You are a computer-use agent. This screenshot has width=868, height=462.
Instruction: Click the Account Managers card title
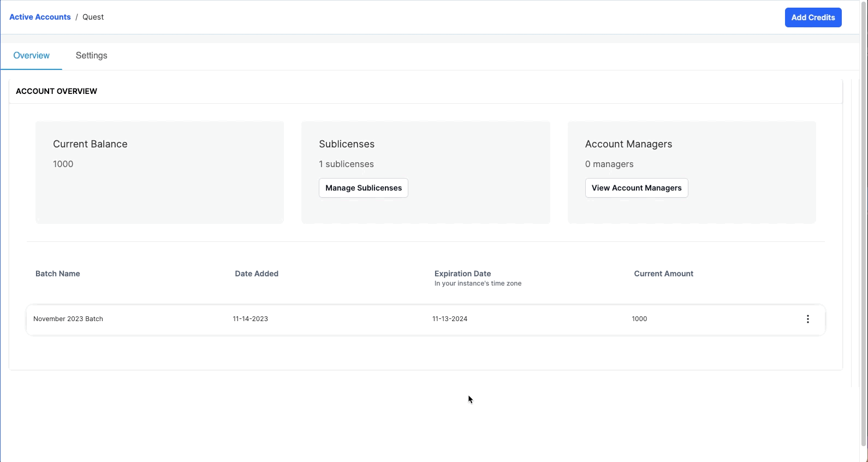coord(629,144)
